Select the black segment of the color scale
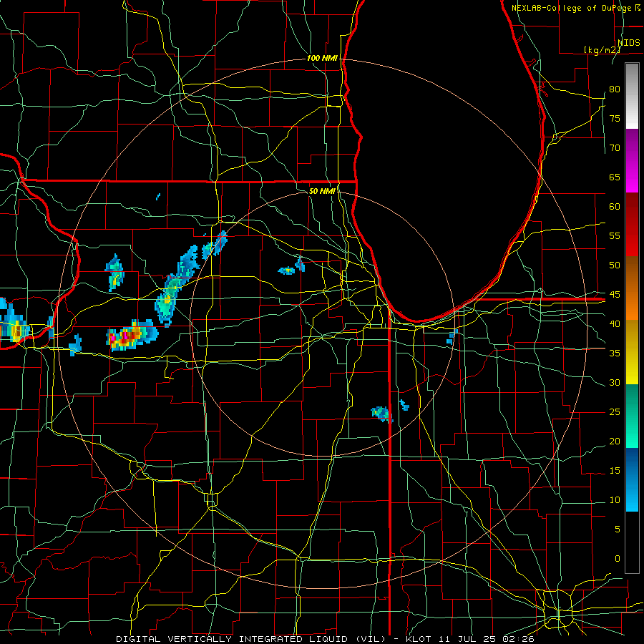 point(632,542)
